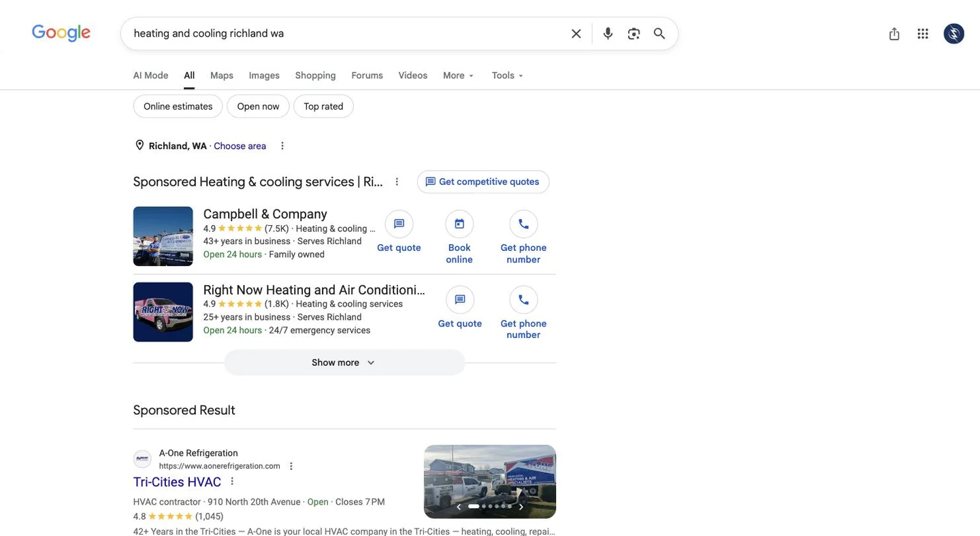The image size is (980, 536).
Task: Expand Show more sponsored businesses
Action: [x=344, y=363]
